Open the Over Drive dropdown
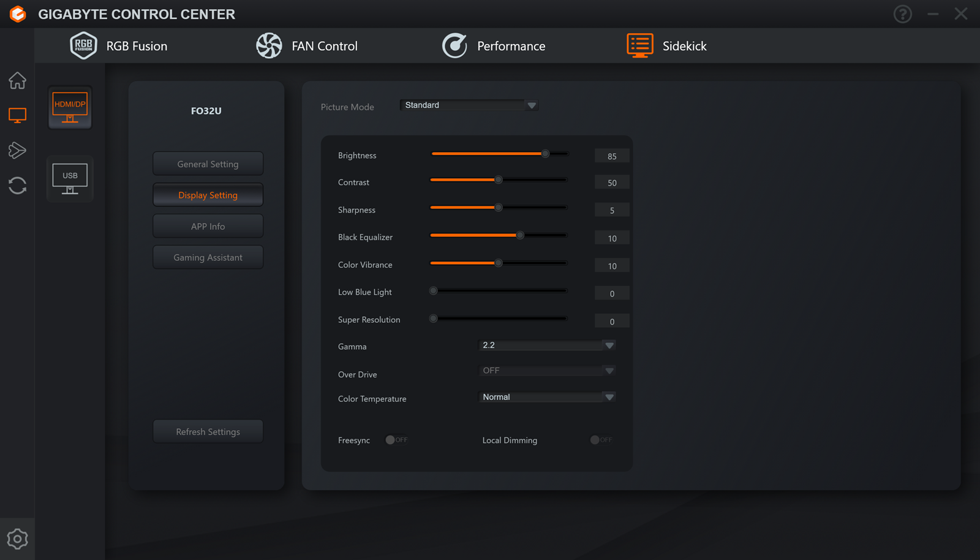 coord(546,371)
